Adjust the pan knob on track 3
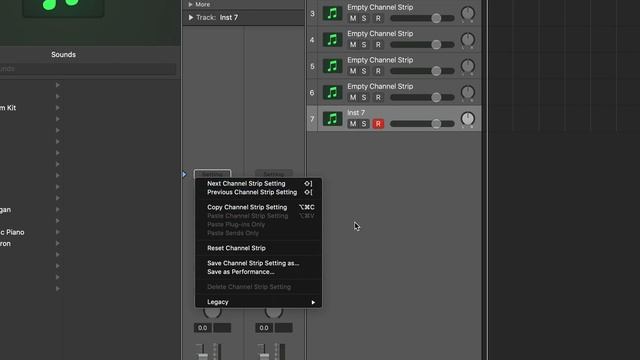This screenshot has width=640, height=360. pyautogui.click(x=467, y=13)
